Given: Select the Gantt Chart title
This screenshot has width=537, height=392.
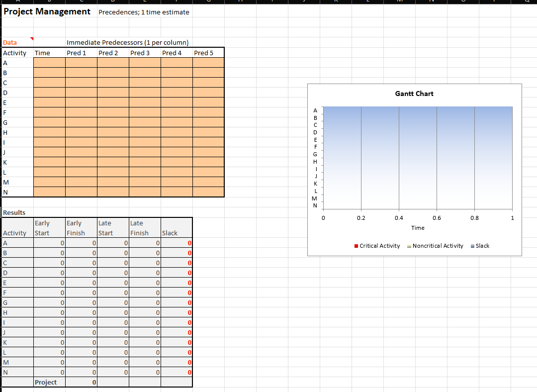Looking at the screenshot, I should click(414, 94).
